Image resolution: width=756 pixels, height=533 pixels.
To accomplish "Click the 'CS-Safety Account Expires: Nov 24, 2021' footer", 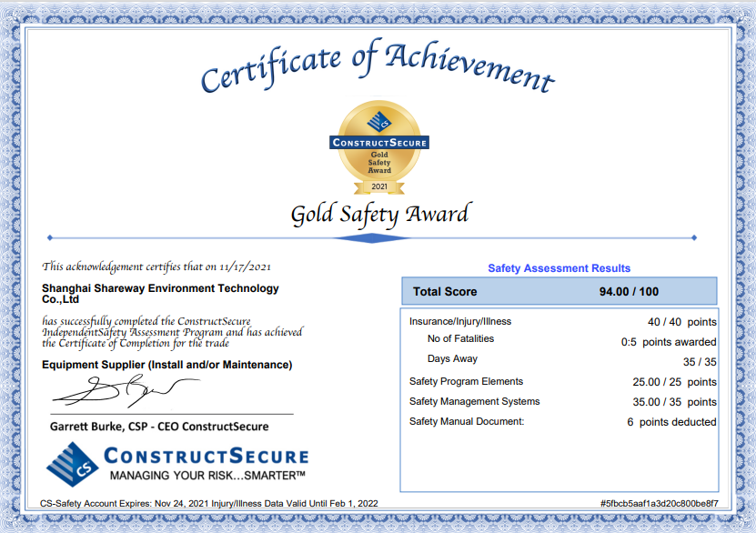I will (x=124, y=504).
